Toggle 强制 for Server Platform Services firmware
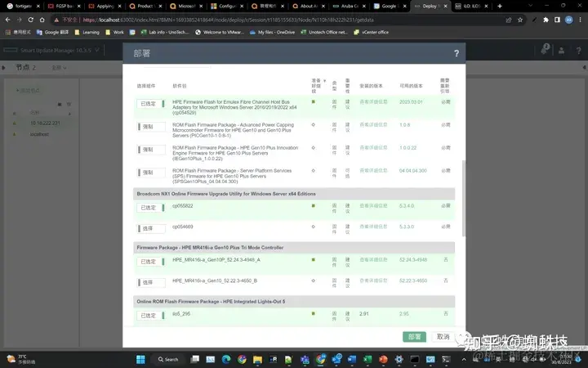This screenshot has height=368, width=588. pos(151,173)
